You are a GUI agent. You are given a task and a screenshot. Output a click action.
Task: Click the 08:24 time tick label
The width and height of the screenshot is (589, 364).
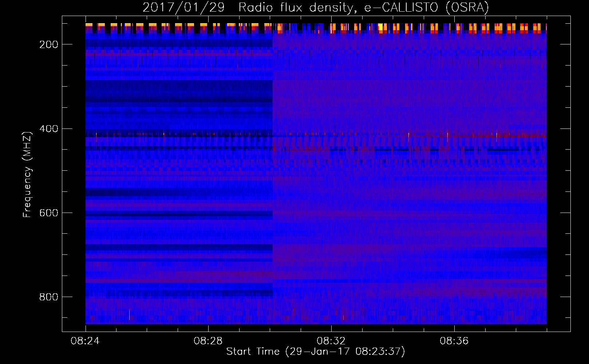(x=85, y=341)
